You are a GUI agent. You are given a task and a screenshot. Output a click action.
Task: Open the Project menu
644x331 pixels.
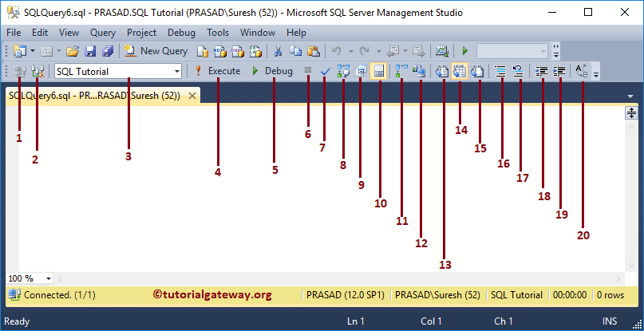pos(142,33)
